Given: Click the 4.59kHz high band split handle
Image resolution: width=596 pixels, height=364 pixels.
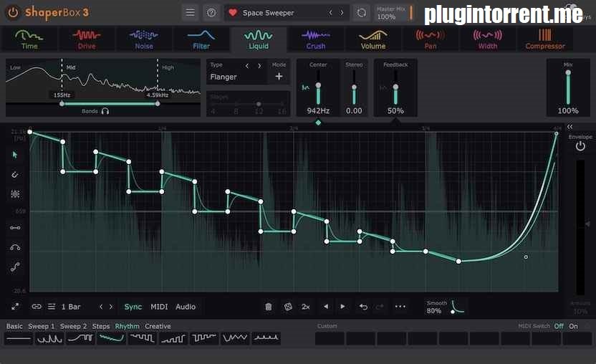Looking at the screenshot, I should [158, 103].
